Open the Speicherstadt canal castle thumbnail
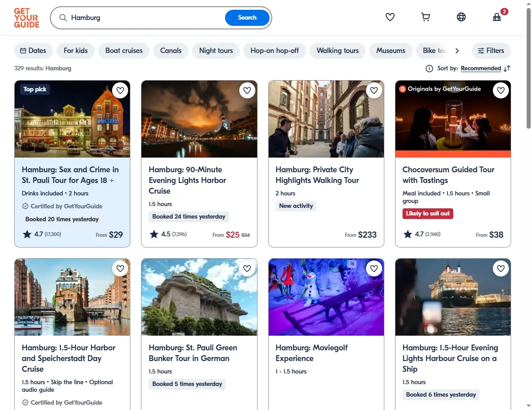 tap(72, 297)
